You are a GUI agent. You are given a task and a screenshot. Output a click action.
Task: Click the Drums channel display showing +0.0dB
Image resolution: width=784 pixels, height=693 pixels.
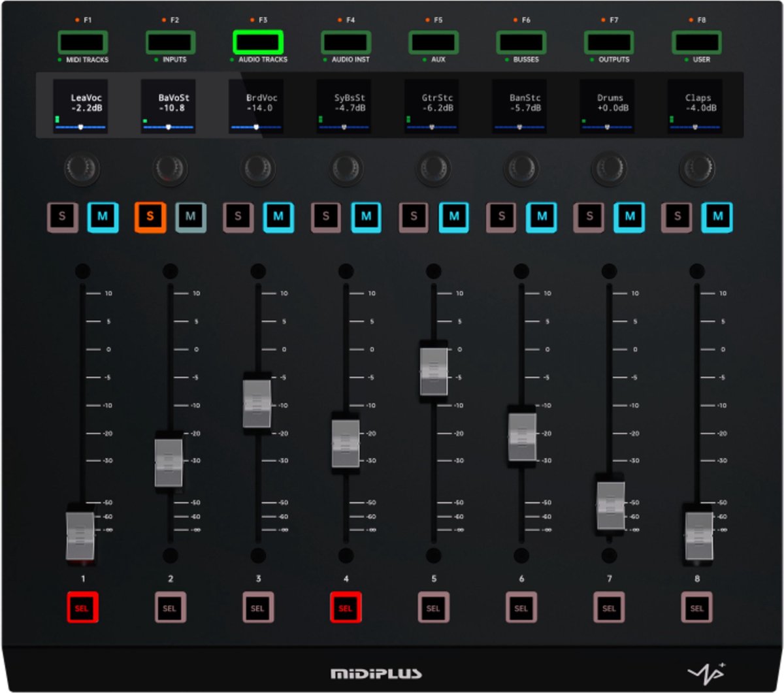(607, 106)
